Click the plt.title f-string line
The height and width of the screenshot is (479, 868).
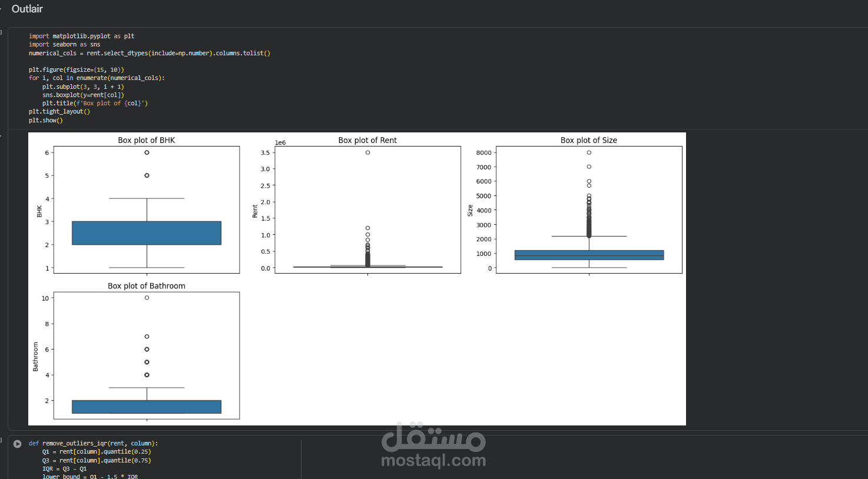(95, 103)
